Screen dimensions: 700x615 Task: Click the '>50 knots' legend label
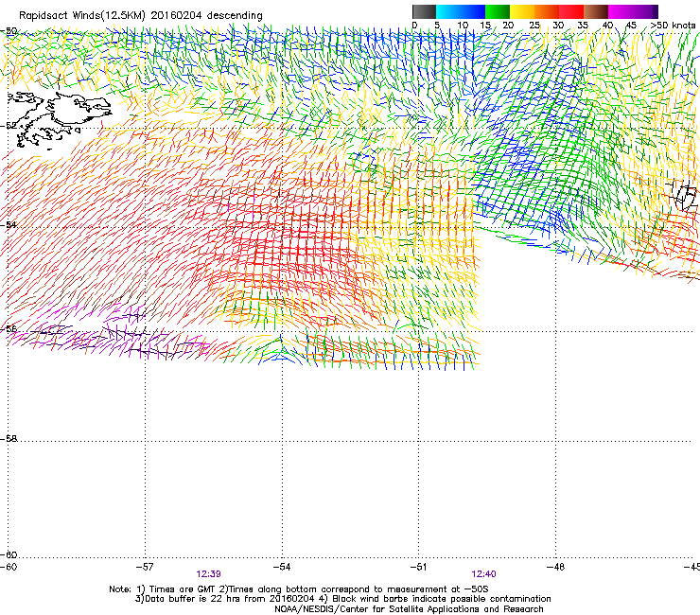[x=673, y=25]
